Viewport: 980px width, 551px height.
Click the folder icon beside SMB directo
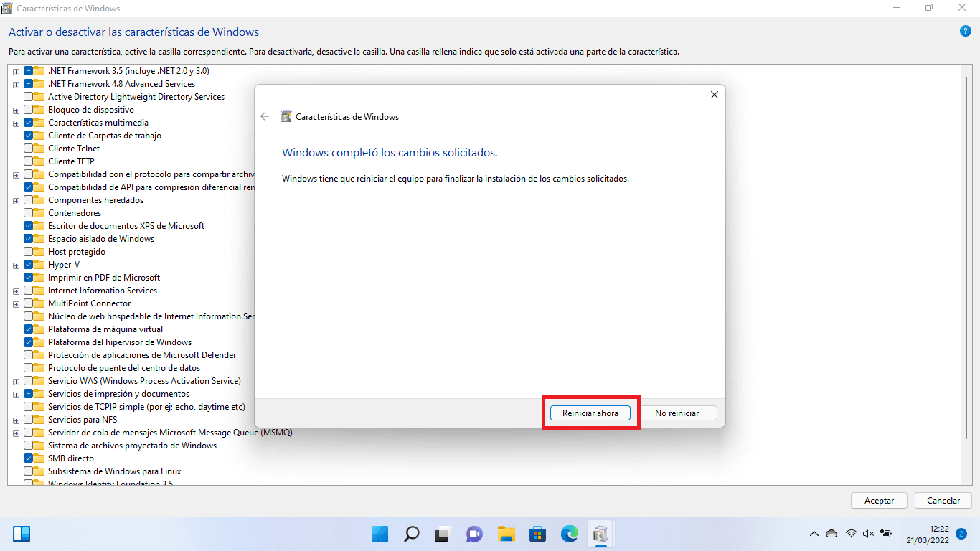(39, 458)
